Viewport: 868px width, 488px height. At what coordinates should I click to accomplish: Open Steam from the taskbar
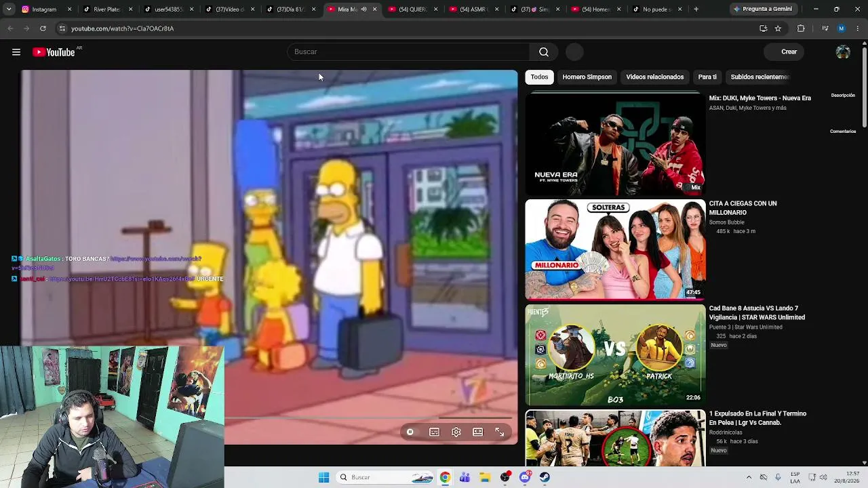[545, 477]
